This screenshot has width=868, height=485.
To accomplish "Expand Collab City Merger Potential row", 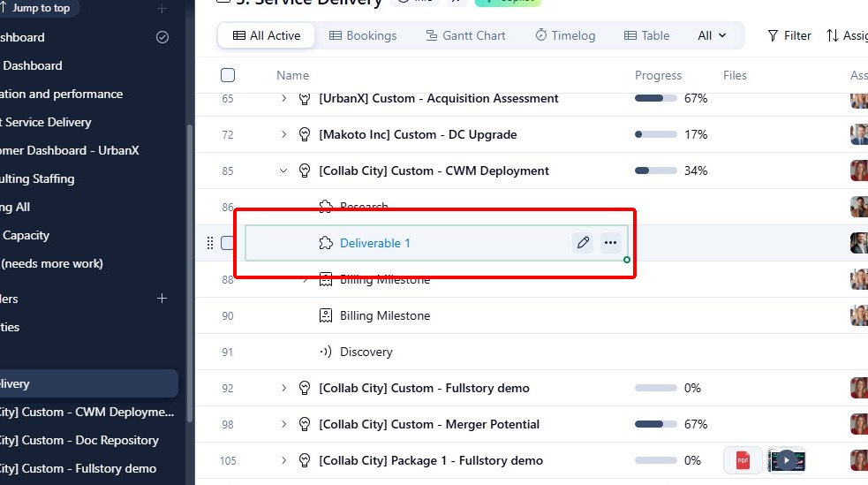I will (283, 424).
